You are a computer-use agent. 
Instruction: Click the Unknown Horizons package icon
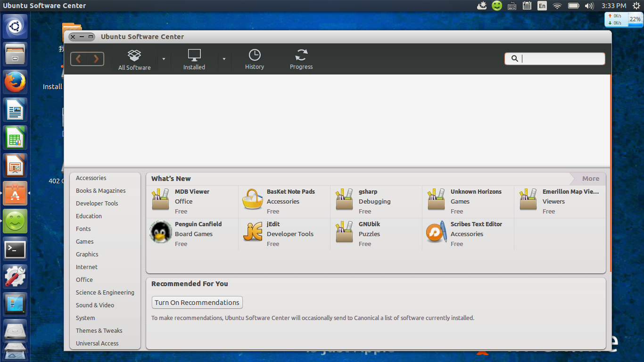coord(436,199)
